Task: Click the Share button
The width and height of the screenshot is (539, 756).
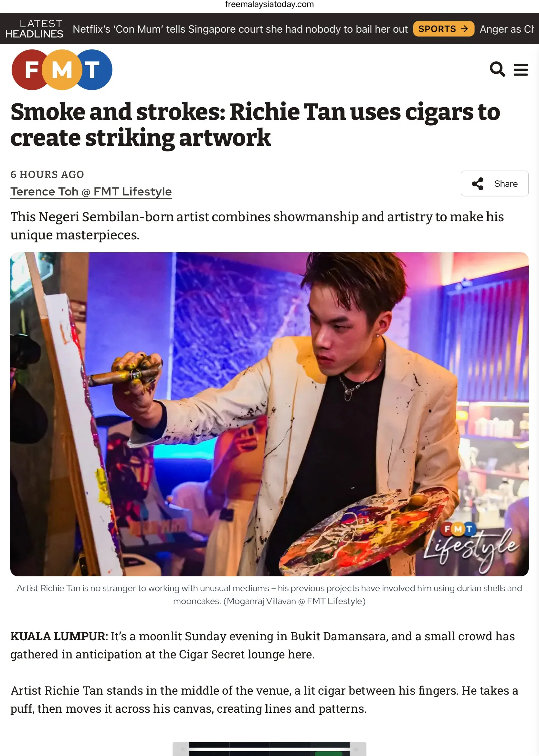Action: click(494, 184)
